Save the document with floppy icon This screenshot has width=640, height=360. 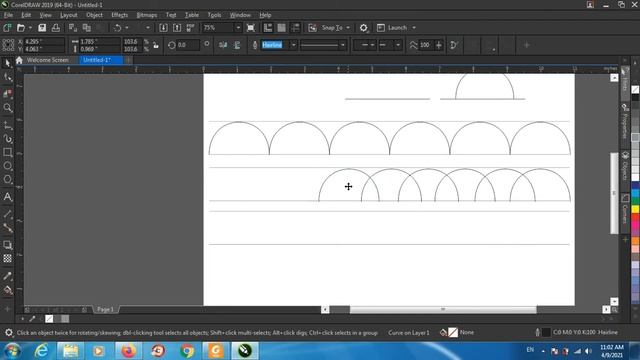point(42,28)
